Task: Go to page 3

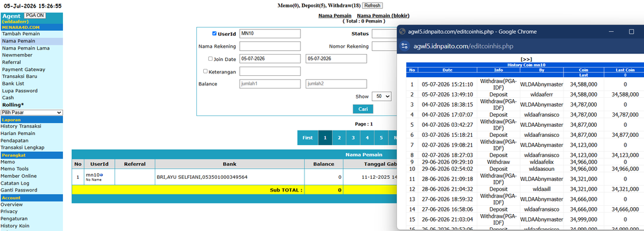Action: click(353, 137)
